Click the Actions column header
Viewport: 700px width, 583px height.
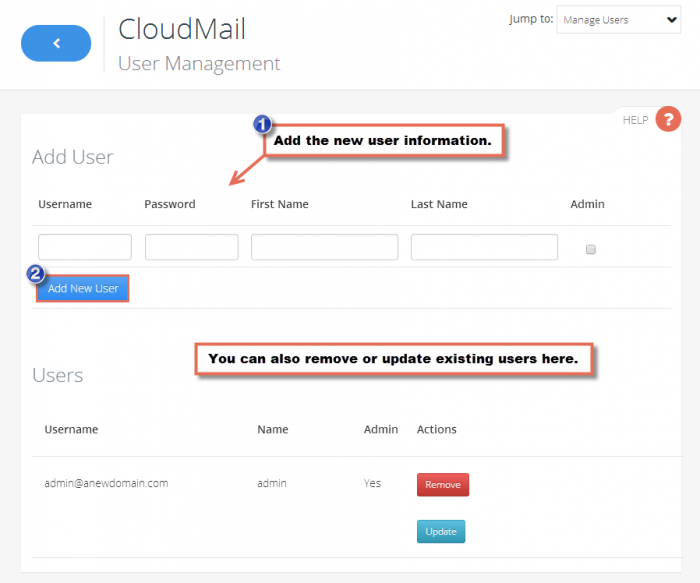point(436,429)
